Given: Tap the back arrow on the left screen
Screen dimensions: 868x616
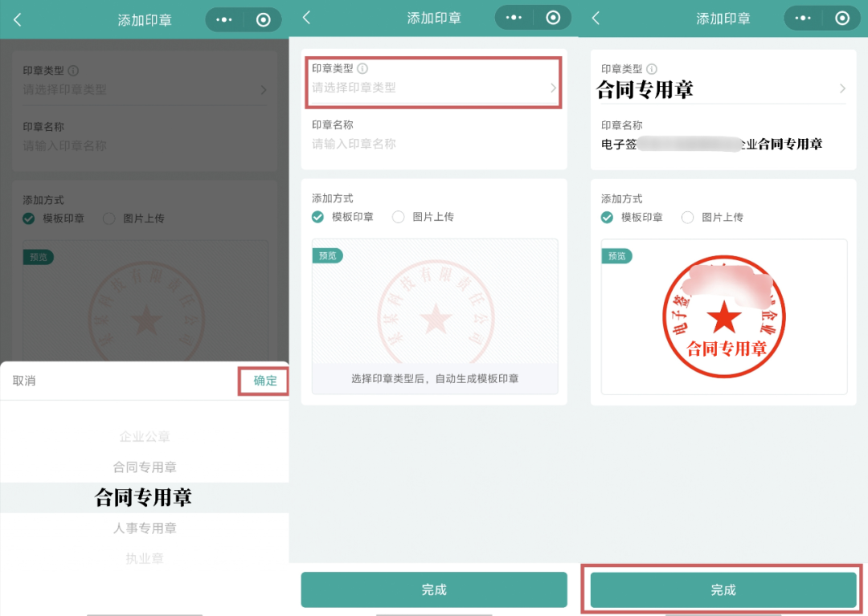Looking at the screenshot, I should pyautogui.click(x=18, y=18).
